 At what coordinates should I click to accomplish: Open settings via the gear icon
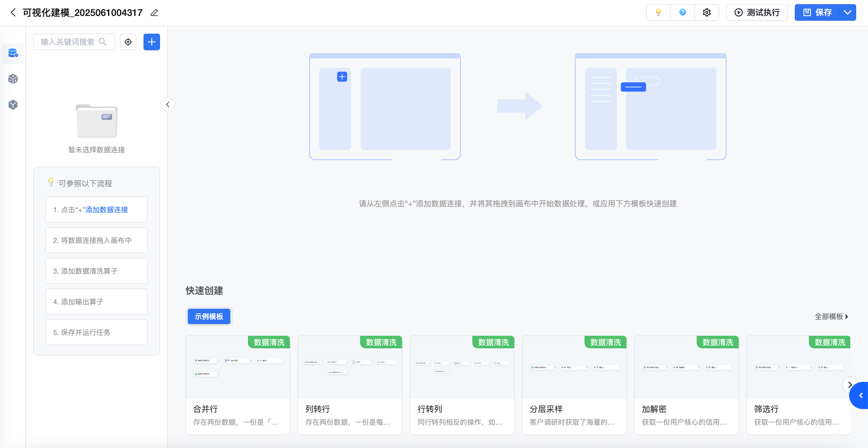(x=707, y=12)
